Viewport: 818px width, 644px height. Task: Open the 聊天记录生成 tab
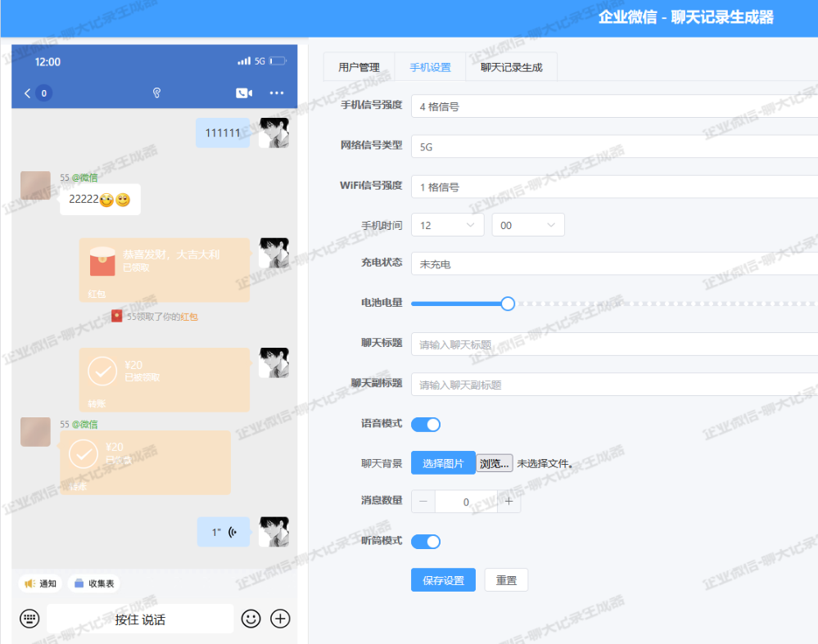click(x=511, y=67)
